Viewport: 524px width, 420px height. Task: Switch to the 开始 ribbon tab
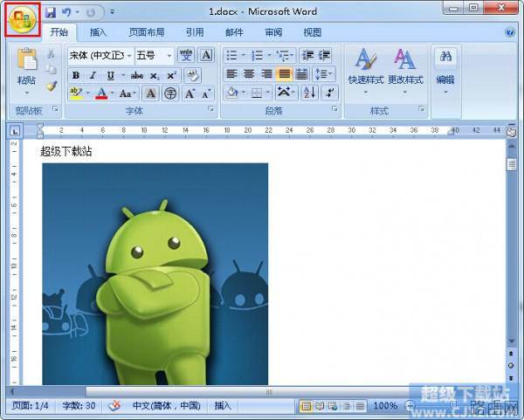pyautogui.click(x=59, y=32)
